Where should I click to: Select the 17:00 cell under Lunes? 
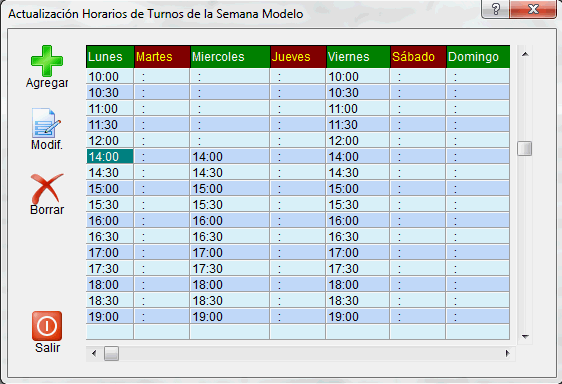point(110,252)
